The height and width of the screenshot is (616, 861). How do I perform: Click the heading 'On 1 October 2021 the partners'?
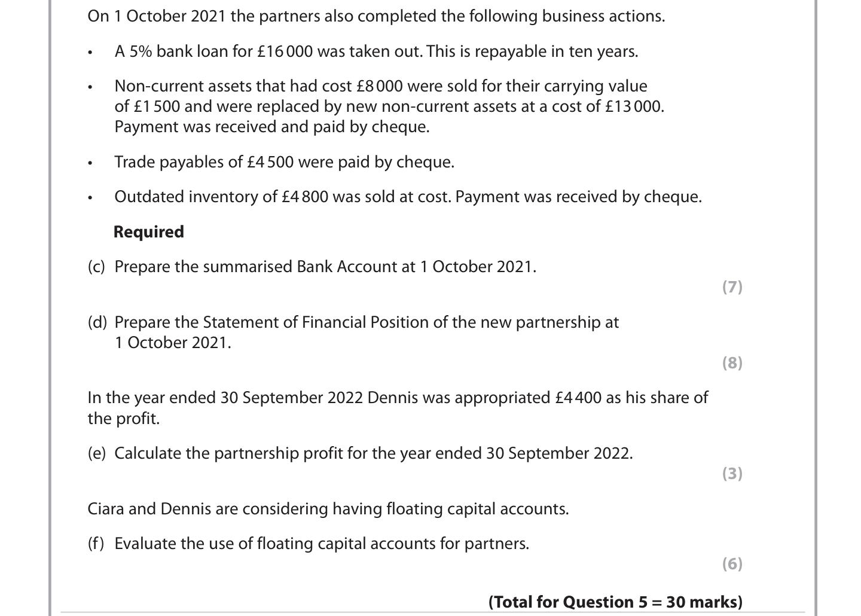coord(375,16)
